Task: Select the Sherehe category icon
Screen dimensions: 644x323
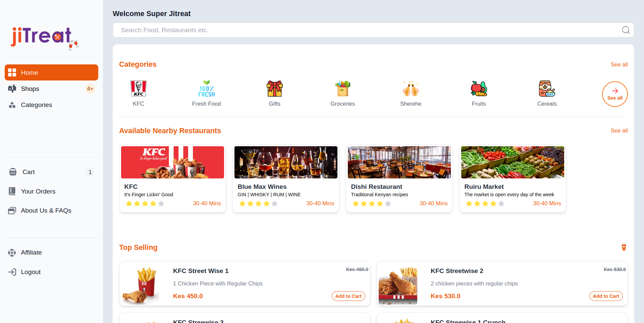Action: tap(411, 89)
